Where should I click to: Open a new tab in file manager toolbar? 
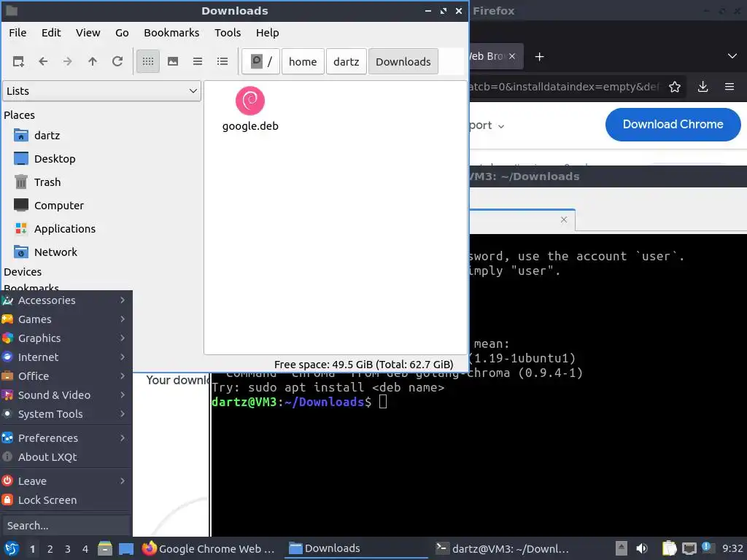18,61
